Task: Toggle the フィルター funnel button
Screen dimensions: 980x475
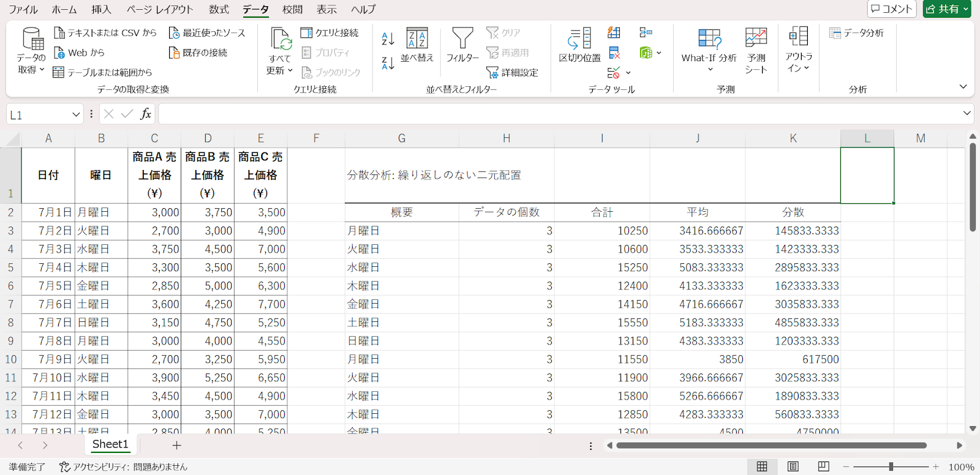Action: pos(462,45)
